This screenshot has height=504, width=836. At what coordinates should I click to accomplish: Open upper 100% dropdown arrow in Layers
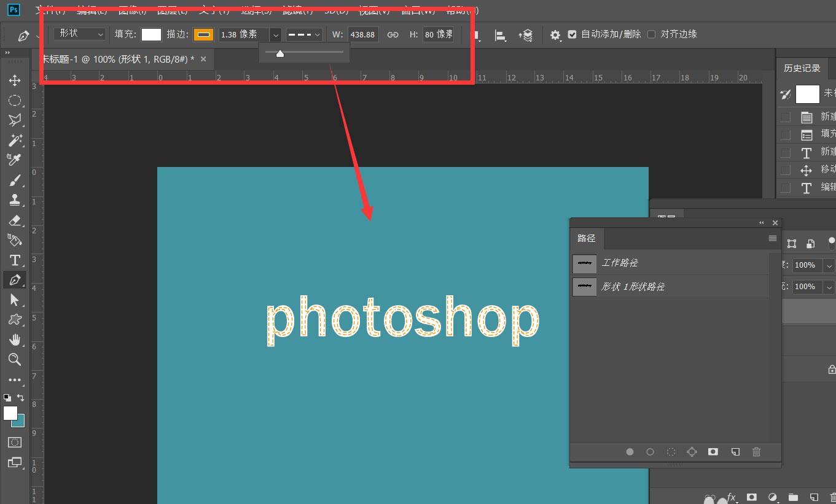point(829,266)
